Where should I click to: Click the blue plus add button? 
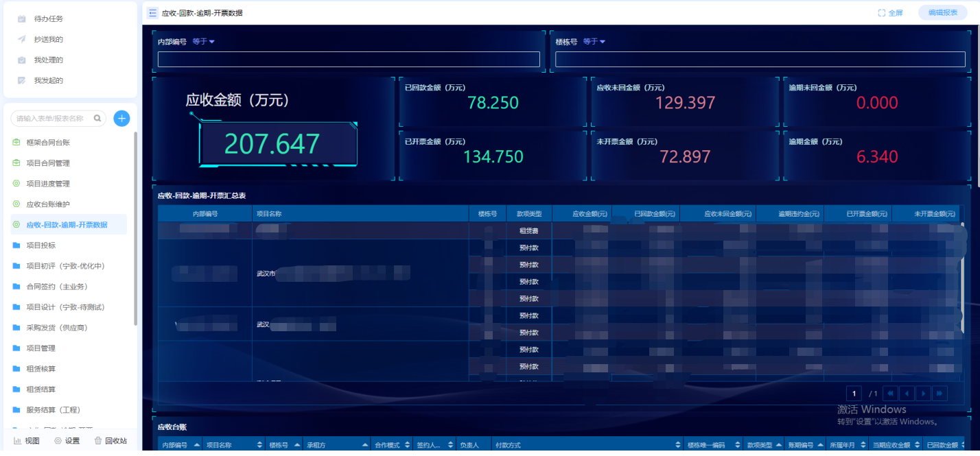[122, 118]
